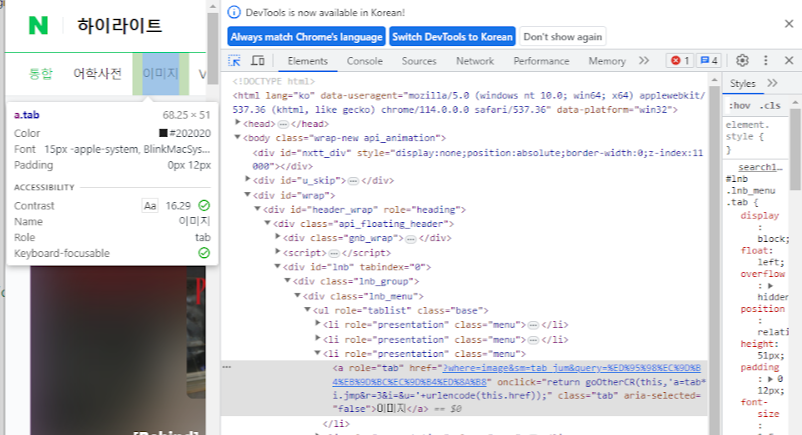
Task: Click the ellipsis inside u_skip div
Action: click(353, 181)
